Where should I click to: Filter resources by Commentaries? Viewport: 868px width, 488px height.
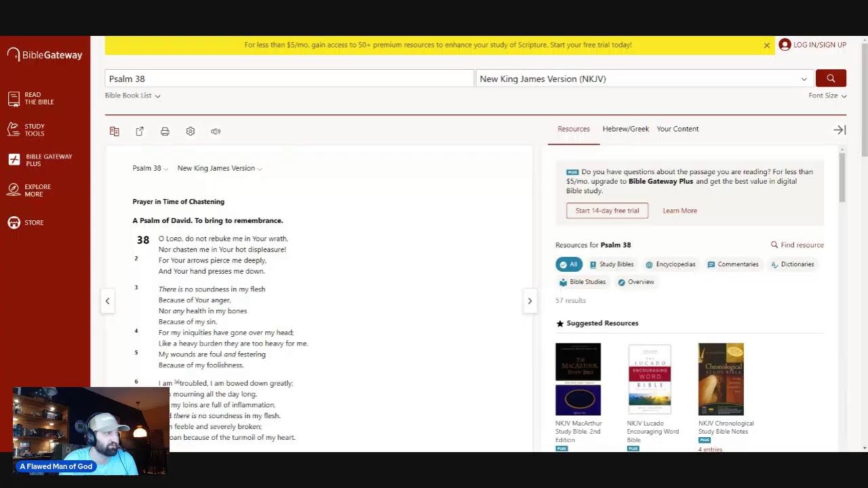[x=733, y=264]
